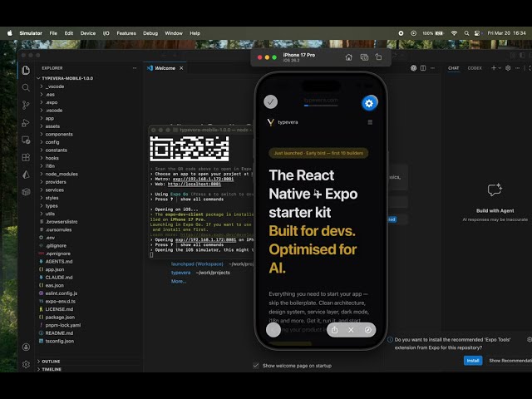
Task: Open Explorer more actions ellipsis
Action: pyautogui.click(x=135, y=68)
